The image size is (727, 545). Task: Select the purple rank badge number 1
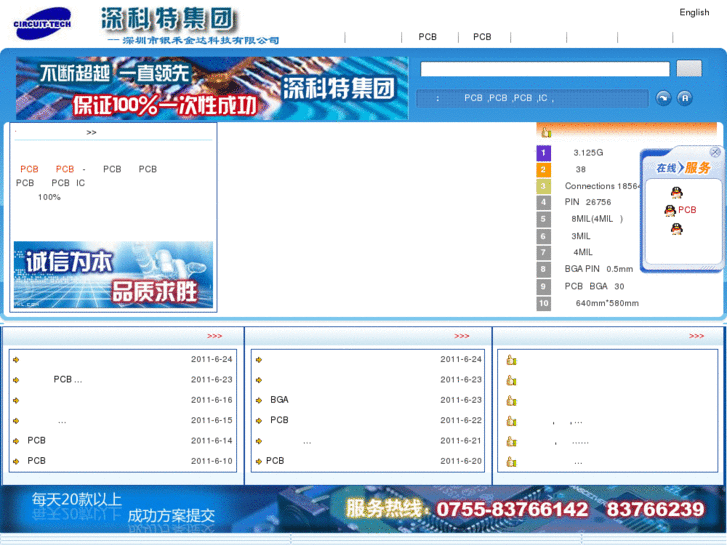[543, 153]
